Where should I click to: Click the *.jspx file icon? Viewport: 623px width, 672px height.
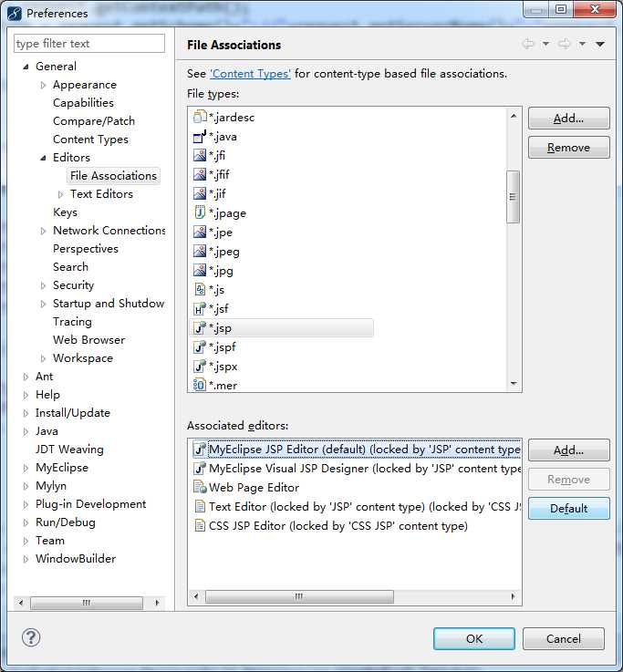200,367
